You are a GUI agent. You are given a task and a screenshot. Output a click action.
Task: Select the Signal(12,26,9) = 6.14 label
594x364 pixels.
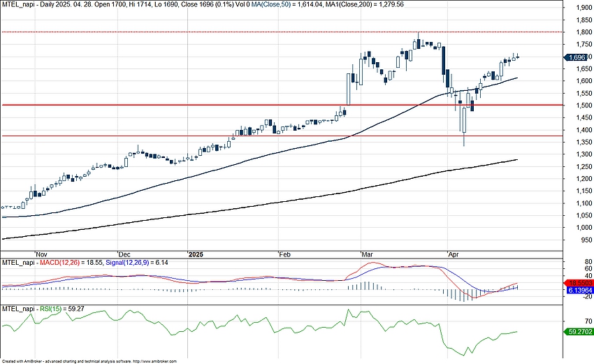tap(137, 263)
